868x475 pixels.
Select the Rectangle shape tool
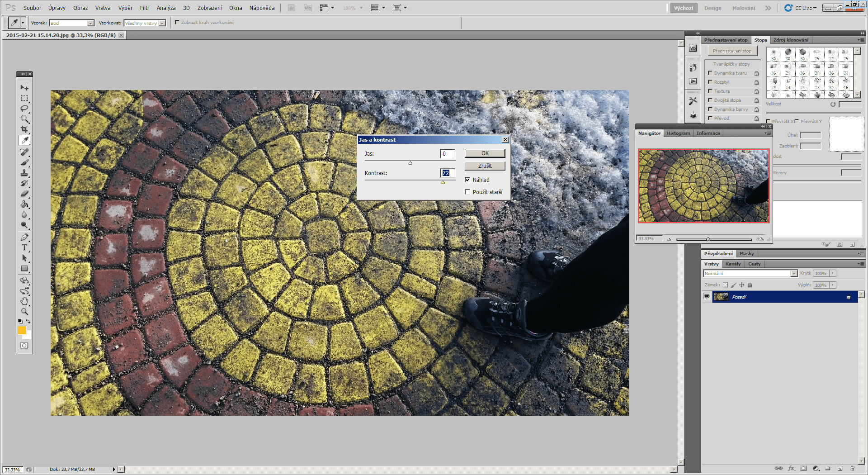tap(24, 269)
